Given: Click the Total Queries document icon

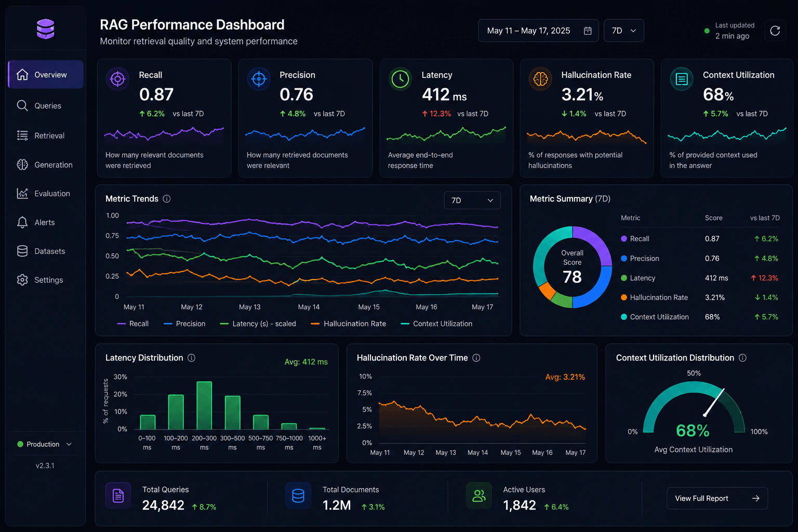Looking at the screenshot, I should tap(118, 496).
